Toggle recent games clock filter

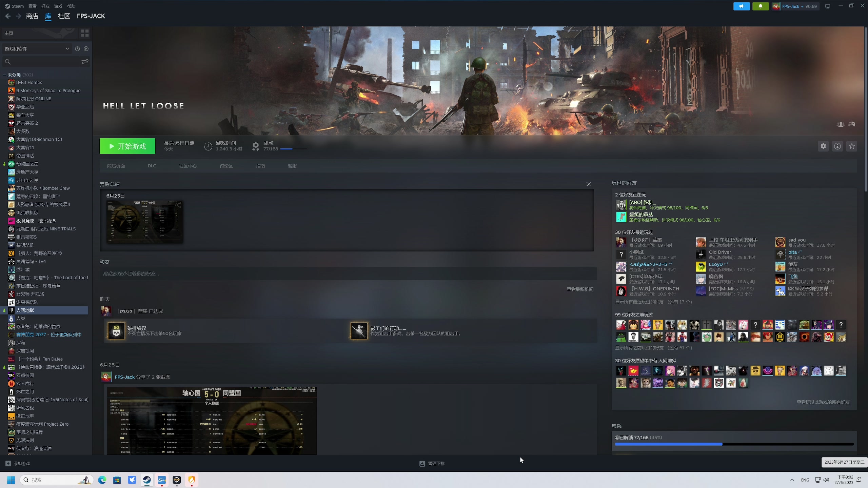[77, 49]
